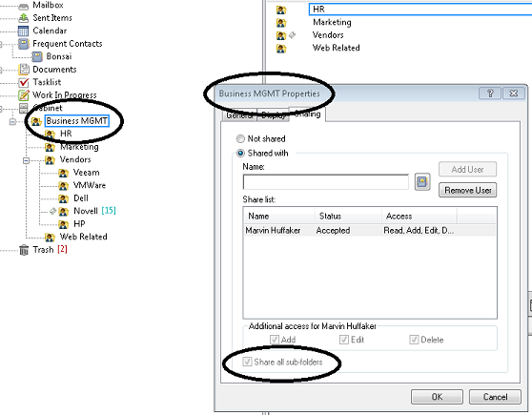Screen dimensions: 532x415
Task: Click the Web Related folder icon in tree
Action: coord(50,237)
